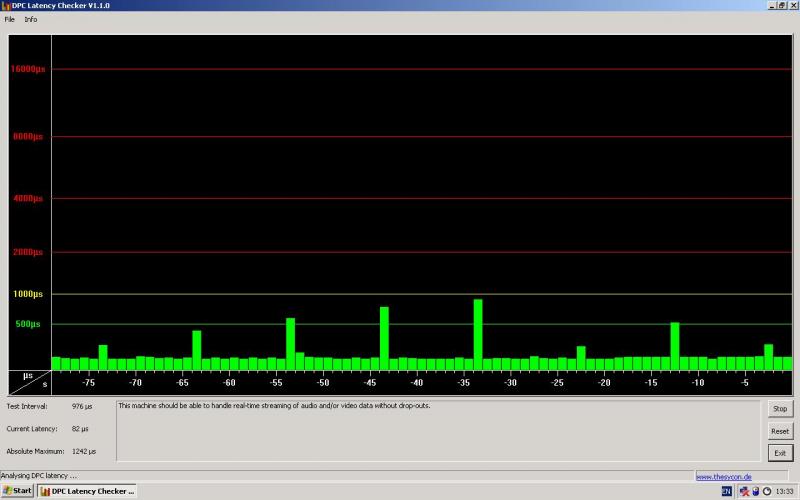This screenshot has height=500, width=800.
Task: Click the tall latency bar near -43 seconds
Action: point(384,338)
